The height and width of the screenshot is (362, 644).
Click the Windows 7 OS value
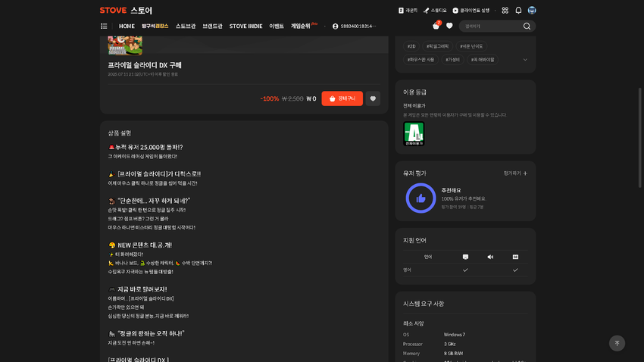click(455, 335)
